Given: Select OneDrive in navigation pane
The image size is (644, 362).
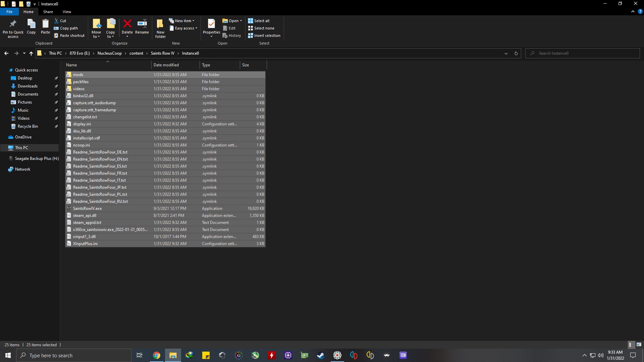Looking at the screenshot, I should (x=23, y=137).
